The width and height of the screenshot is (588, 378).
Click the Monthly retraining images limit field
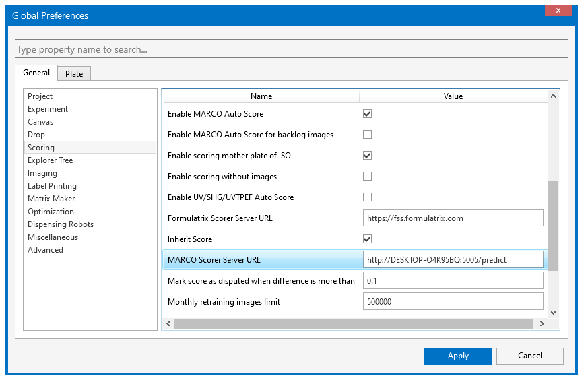coord(453,302)
